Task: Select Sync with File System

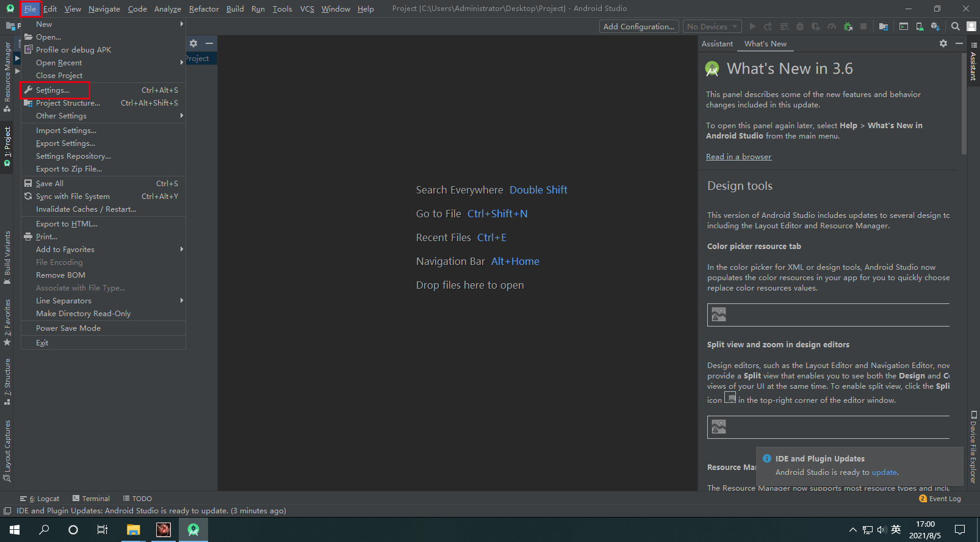Action: pos(103,196)
